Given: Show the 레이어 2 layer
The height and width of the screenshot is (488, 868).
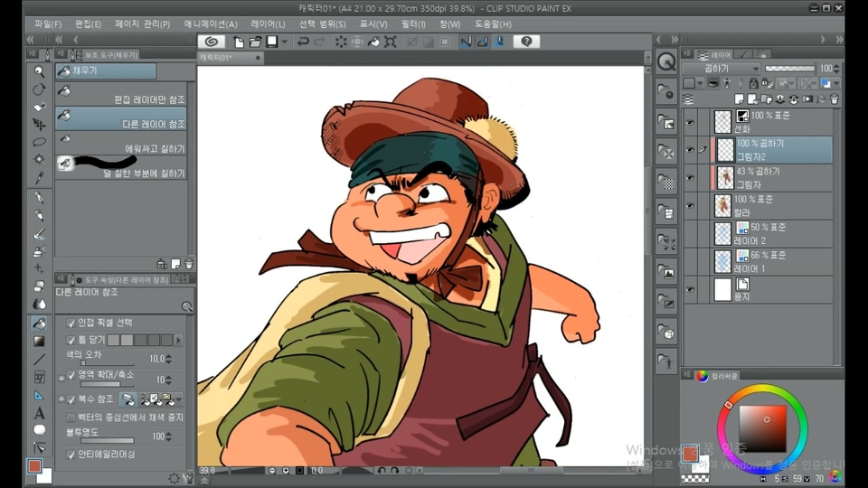Looking at the screenshot, I should point(690,234).
